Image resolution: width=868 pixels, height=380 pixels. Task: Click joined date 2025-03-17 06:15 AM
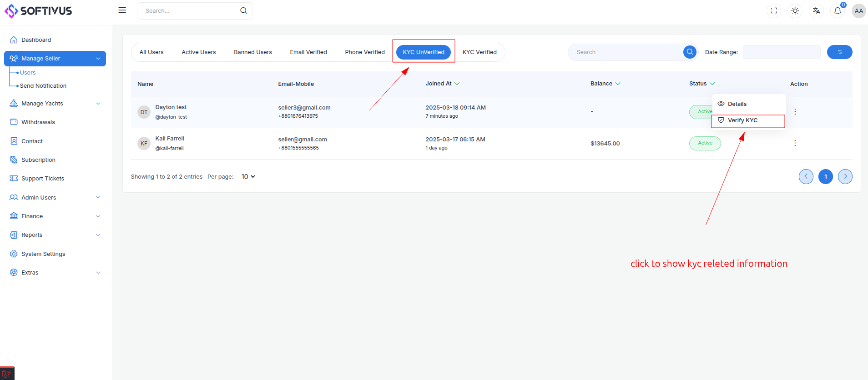pyautogui.click(x=455, y=140)
